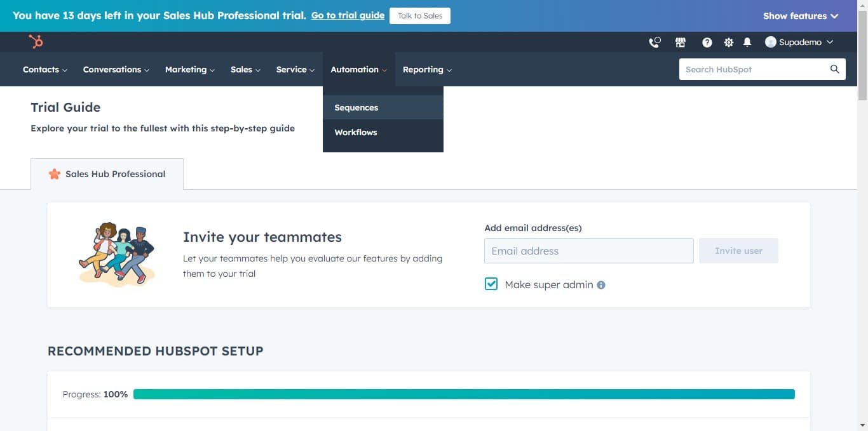
Task: Click the search magnifier icon
Action: [834, 69]
